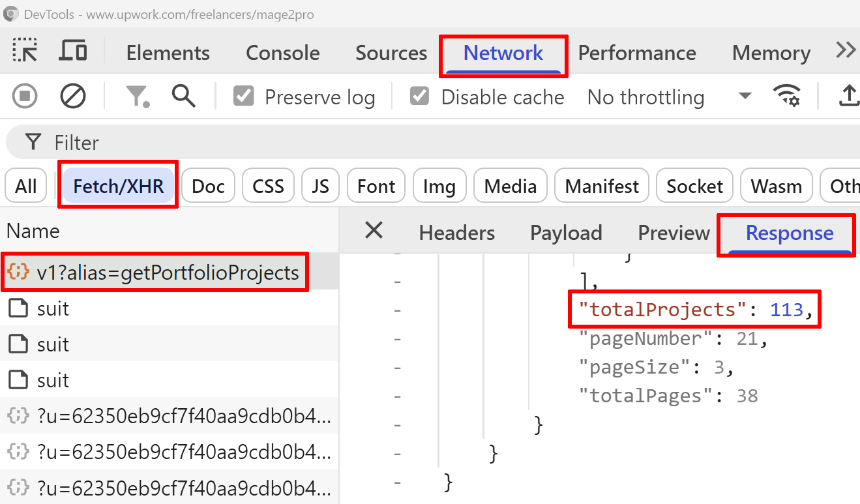The image size is (860, 504).
Task: Toggle the device toolbar icon
Action: [x=72, y=52]
